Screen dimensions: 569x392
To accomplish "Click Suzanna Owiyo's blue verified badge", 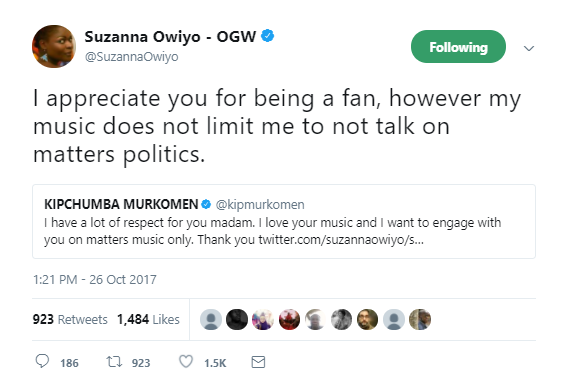I will click(268, 36).
